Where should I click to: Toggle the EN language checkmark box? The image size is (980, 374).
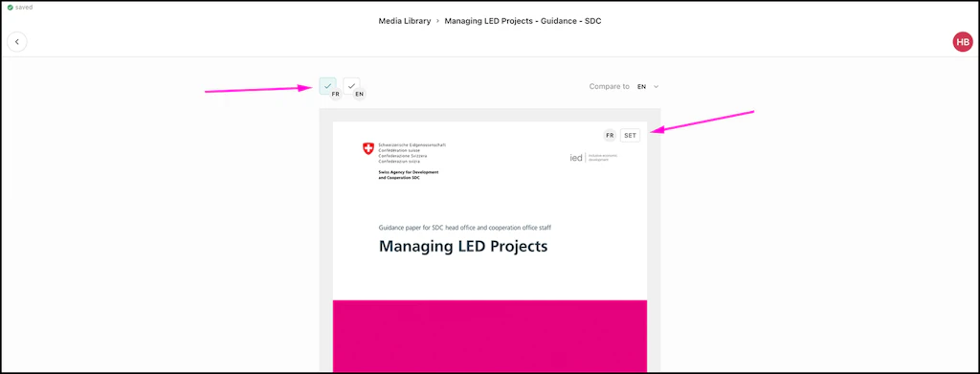point(351,85)
